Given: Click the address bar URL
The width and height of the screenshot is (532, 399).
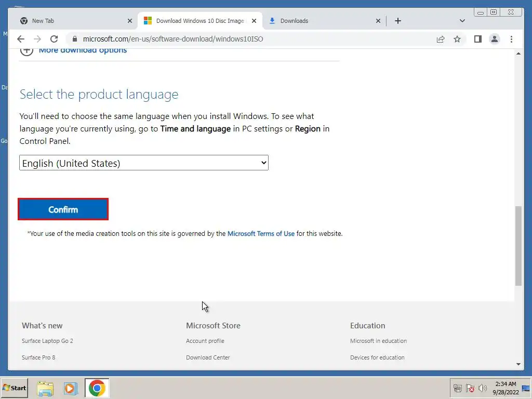Looking at the screenshot, I should coord(173,39).
